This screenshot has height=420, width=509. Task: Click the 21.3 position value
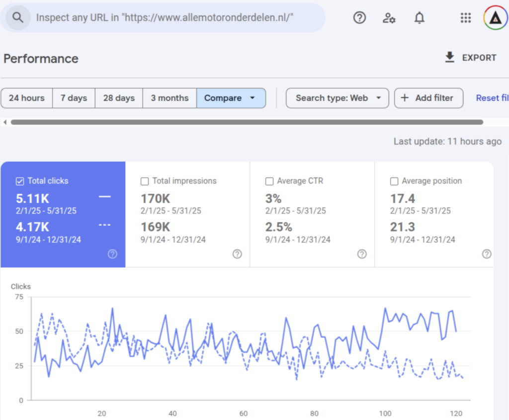click(x=403, y=227)
